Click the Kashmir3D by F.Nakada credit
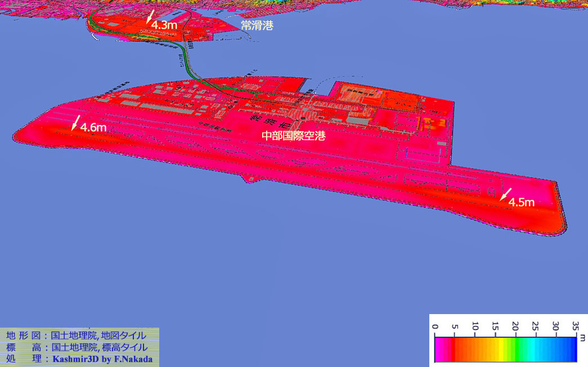Screen dimensions: 588x367 (x=102, y=359)
